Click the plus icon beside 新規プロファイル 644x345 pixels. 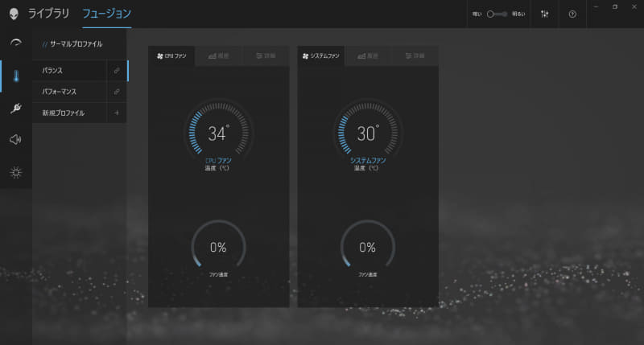pos(117,113)
